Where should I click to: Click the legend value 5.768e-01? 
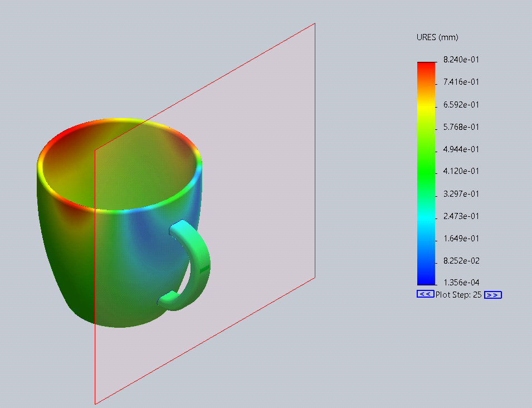point(461,127)
